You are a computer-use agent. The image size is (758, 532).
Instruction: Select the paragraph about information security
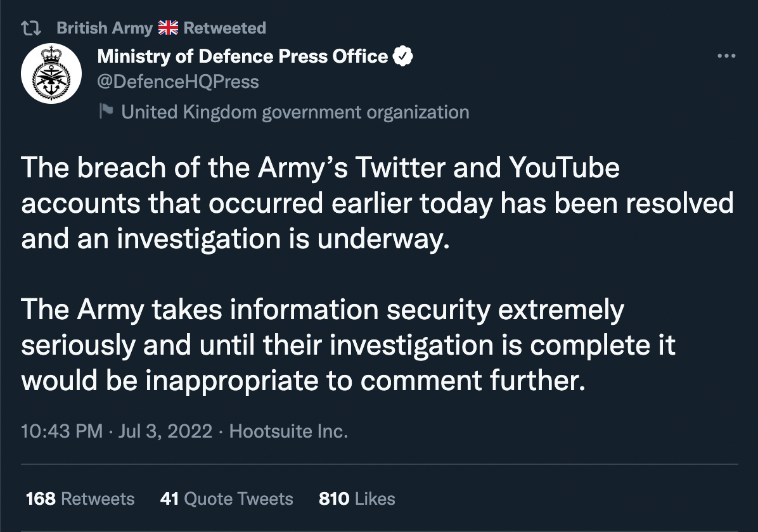click(348, 346)
